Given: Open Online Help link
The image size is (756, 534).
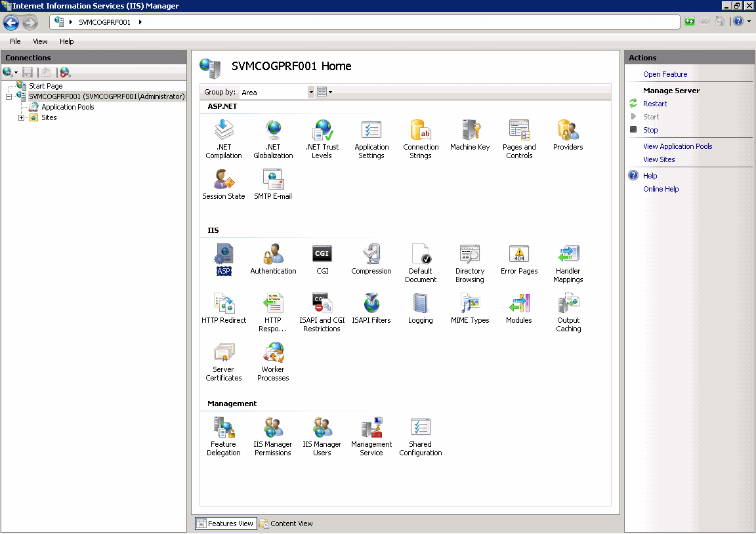Looking at the screenshot, I should coord(661,189).
